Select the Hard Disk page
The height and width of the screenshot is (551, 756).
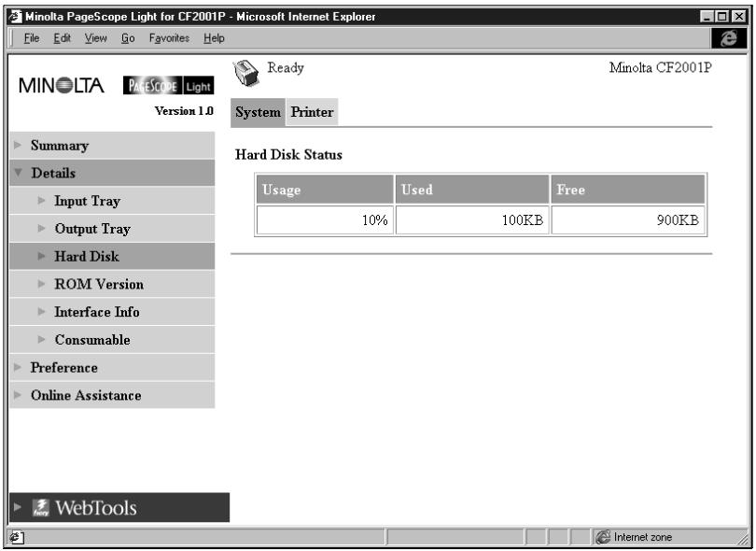coord(112,256)
